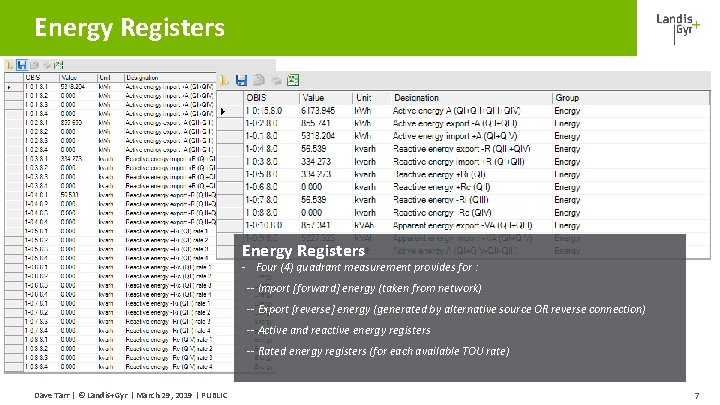Click the Landis+Gyr logo
720x405 pixels.
click(x=678, y=28)
